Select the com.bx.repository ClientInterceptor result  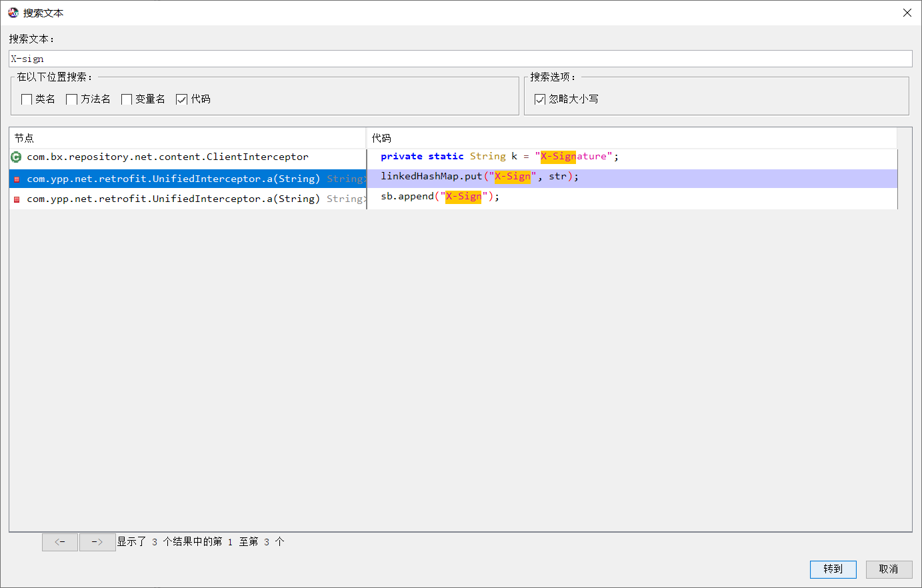pos(167,157)
